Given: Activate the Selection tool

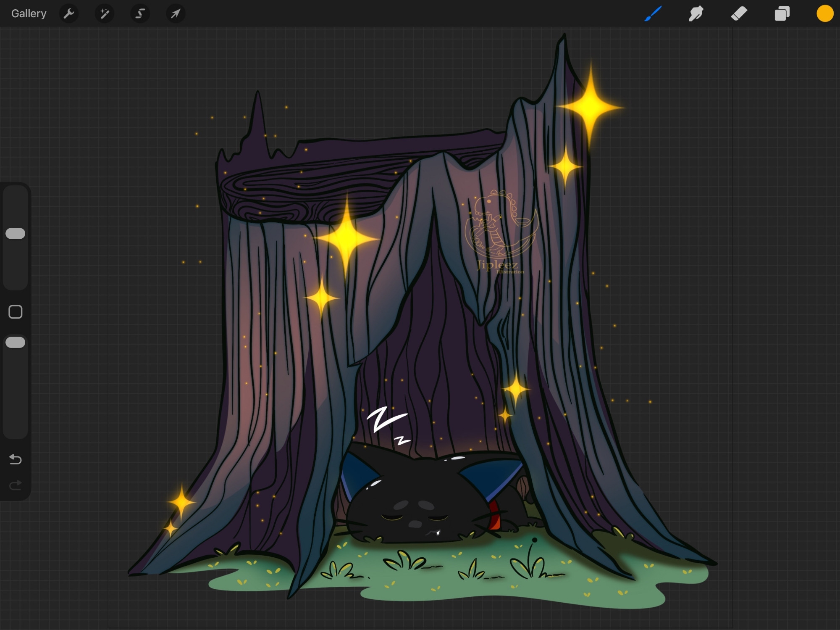Looking at the screenshot, I should click(140, 14).
